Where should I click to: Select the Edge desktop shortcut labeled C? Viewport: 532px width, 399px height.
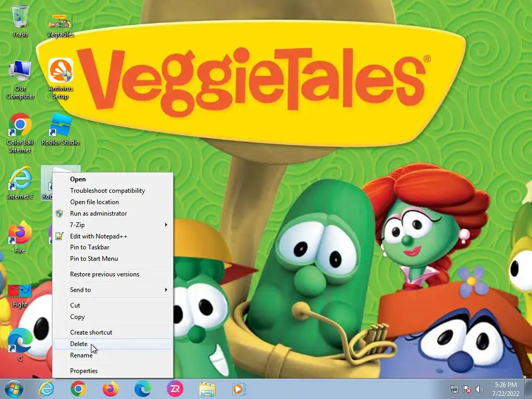tap(20, 344)
